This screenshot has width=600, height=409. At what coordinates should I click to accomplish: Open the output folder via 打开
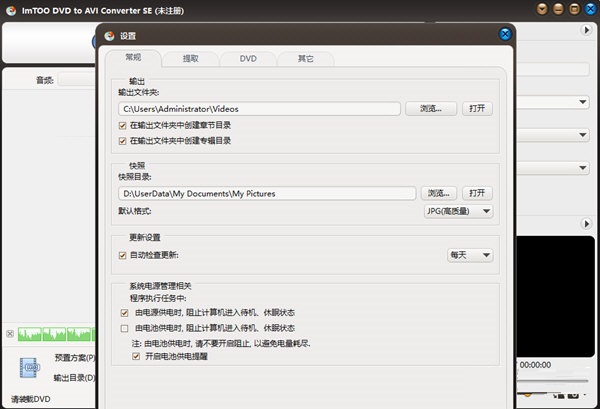(x=477, y=109)
